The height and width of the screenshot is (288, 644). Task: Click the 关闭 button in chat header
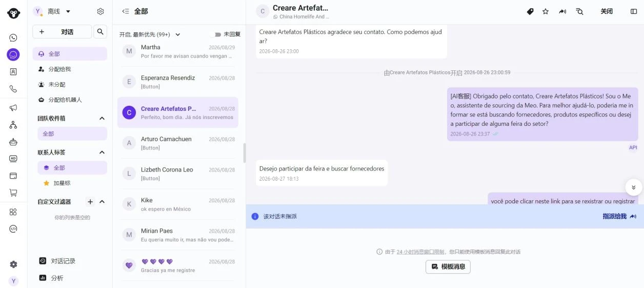(x=607, y=11)
